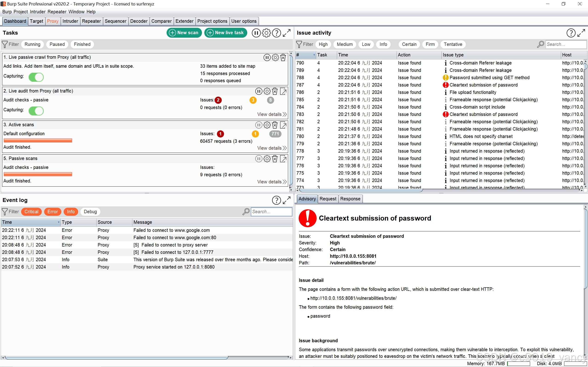Toggle Capturing switch for Live passive crawl

tap(36, 77)
